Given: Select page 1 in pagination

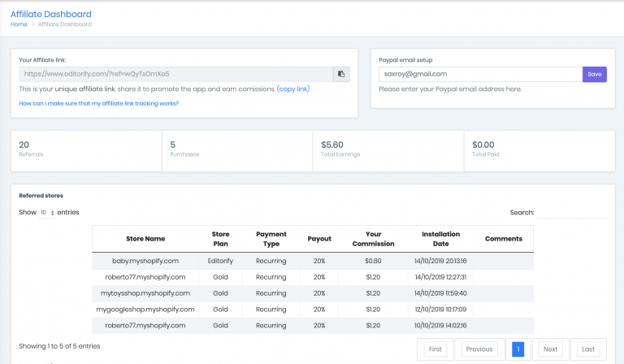Looking at the screenshot, I should point(518,349).
